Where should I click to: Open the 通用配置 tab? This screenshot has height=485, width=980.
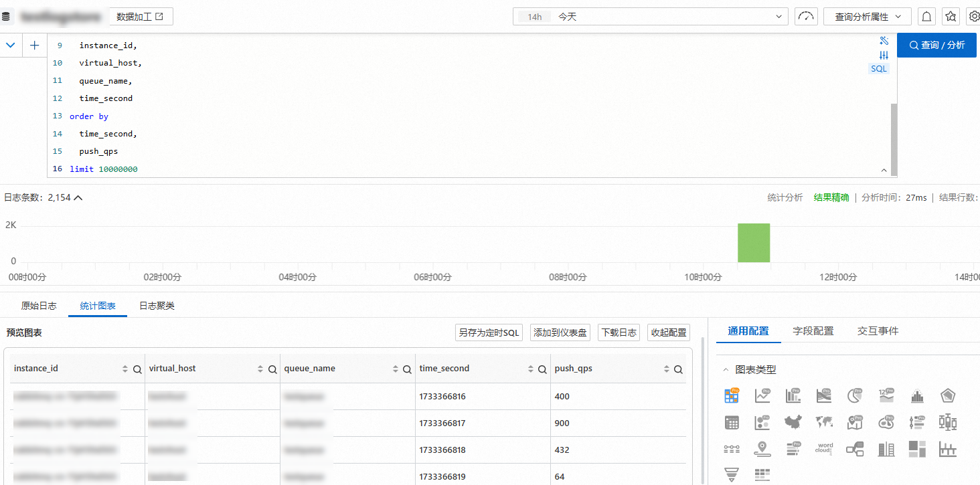coord(748,331)
